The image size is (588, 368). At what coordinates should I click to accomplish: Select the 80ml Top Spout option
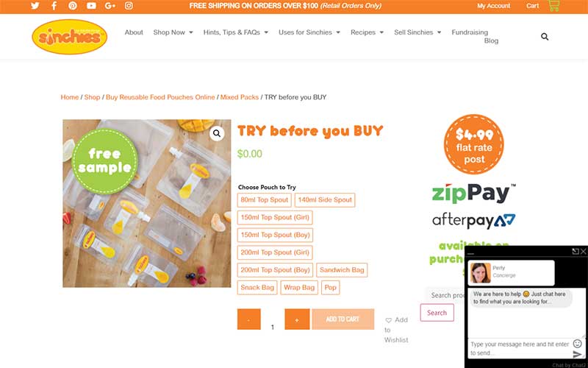pos(265,200)
